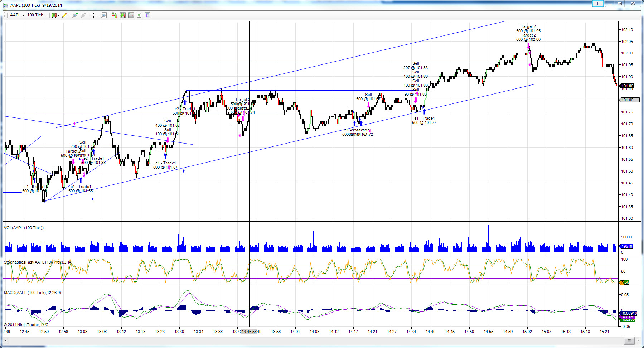
Task: Select the MACD(AAPL (100 Tick),12,26,9) label
Action: tap(33, 293)
